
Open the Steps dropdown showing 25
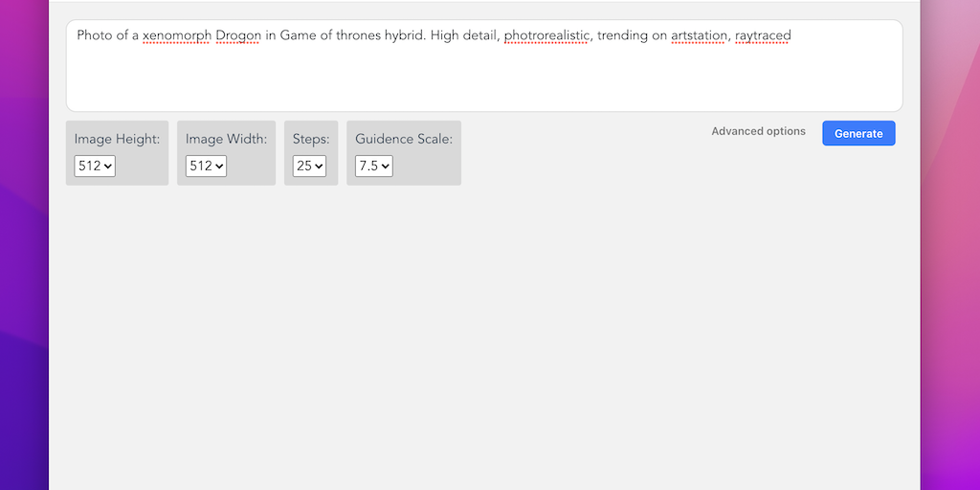click(310, 166)
